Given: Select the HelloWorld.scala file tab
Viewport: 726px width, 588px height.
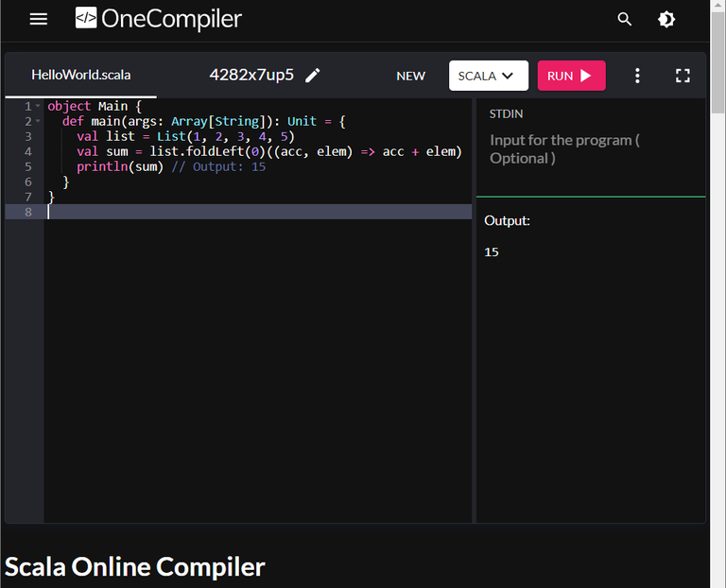Looking at the screenshot, I should 81,75.
